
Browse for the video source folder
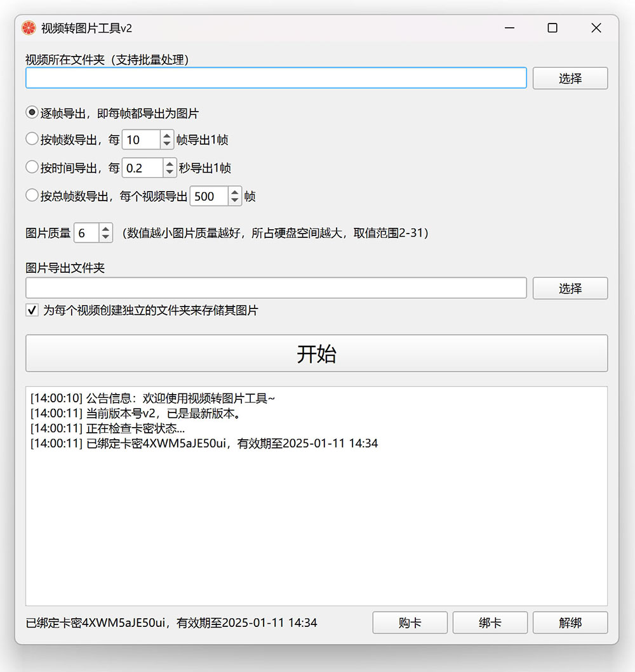tap(570, 78)
